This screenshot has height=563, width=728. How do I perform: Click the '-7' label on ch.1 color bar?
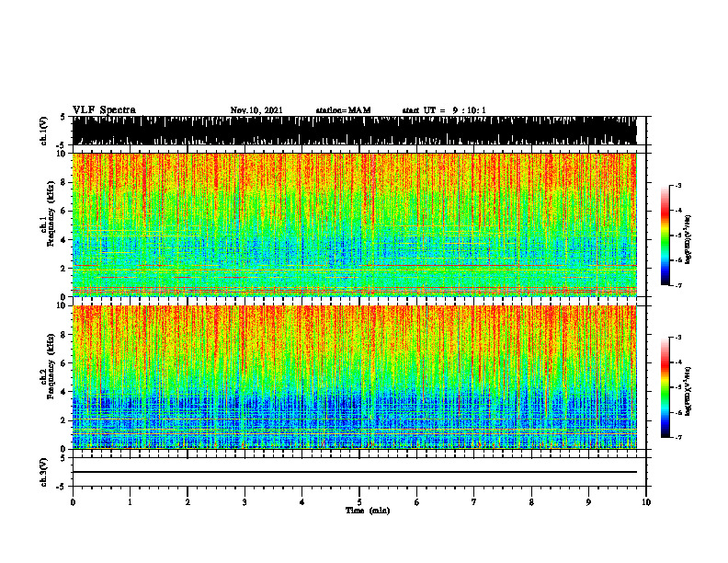pos(677,285)
